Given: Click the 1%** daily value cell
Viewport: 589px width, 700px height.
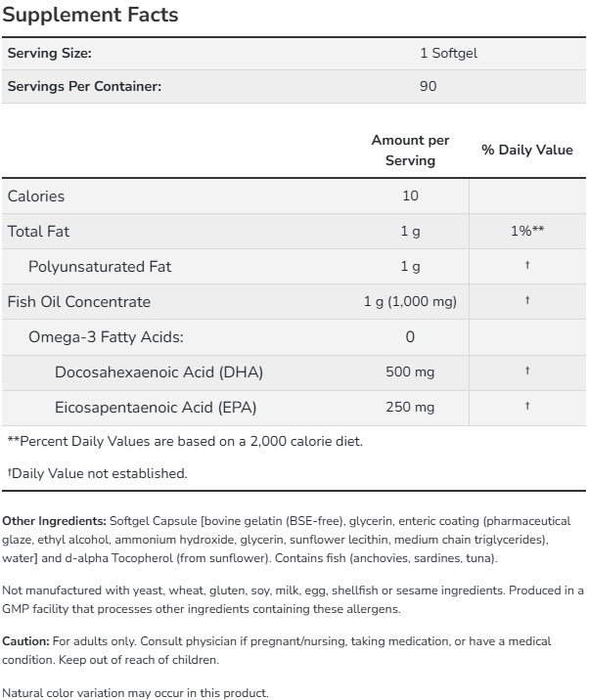Looking at the screenshot, I should (x=526, y=232).
